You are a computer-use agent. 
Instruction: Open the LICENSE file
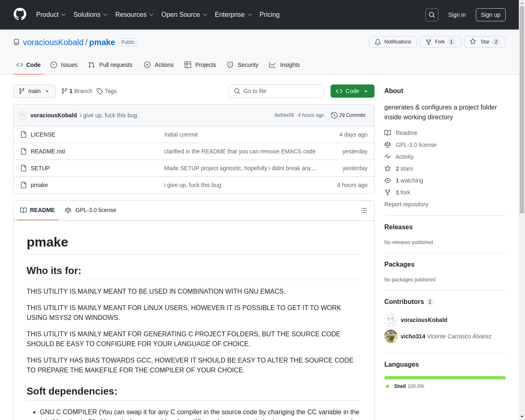click(x=43, y=135)
